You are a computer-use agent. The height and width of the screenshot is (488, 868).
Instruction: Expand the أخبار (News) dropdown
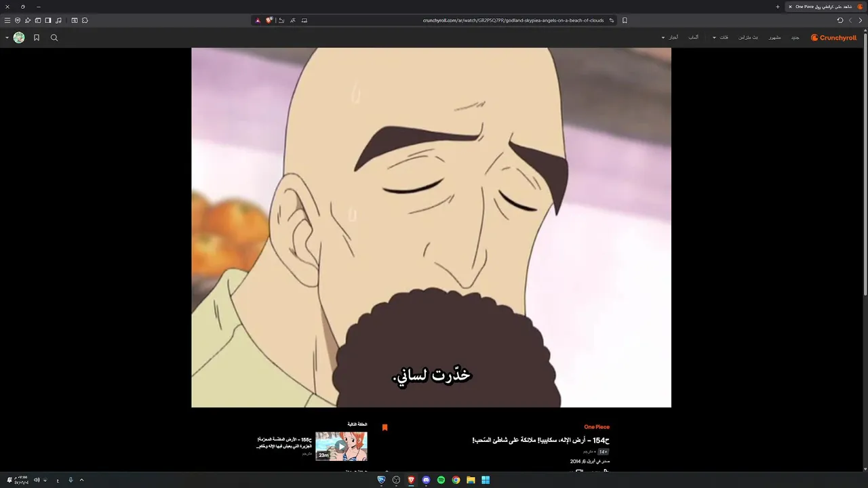click(x=670, y=38)
